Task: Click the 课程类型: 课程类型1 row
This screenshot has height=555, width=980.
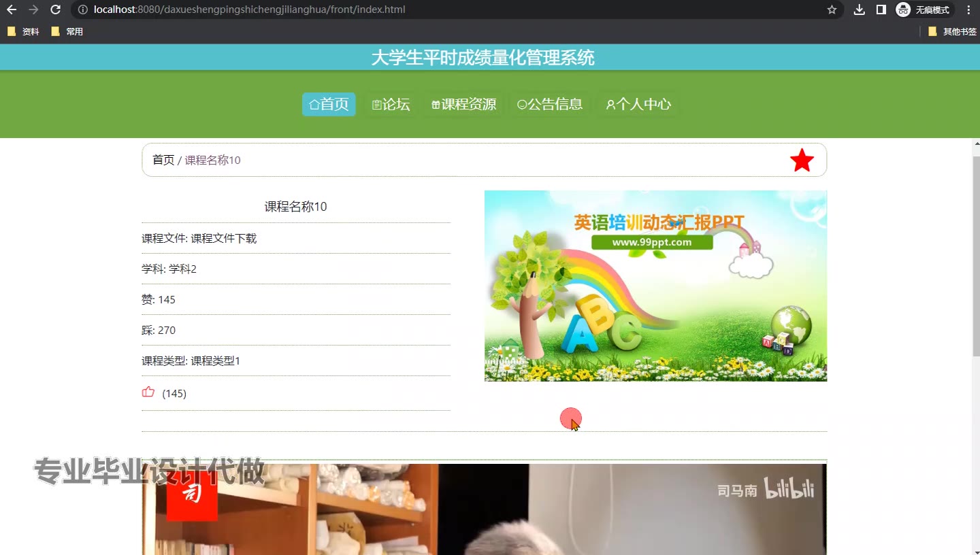Action: pos(296,361)
